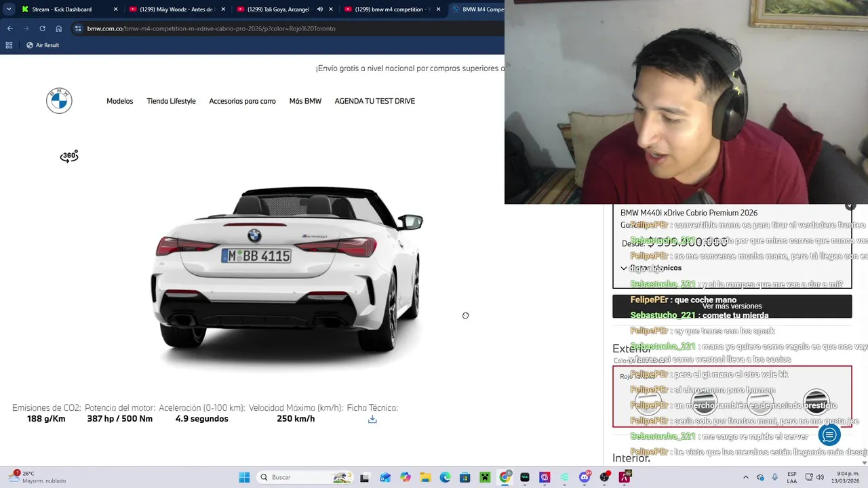This screenshot has height=488, width=868.
Task: Open the Tienda Lifestyle menu
Action: tap(172, 101)
